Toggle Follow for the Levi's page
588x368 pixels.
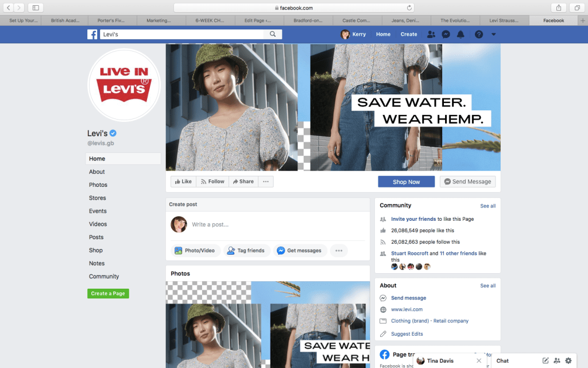pos(212,182)
